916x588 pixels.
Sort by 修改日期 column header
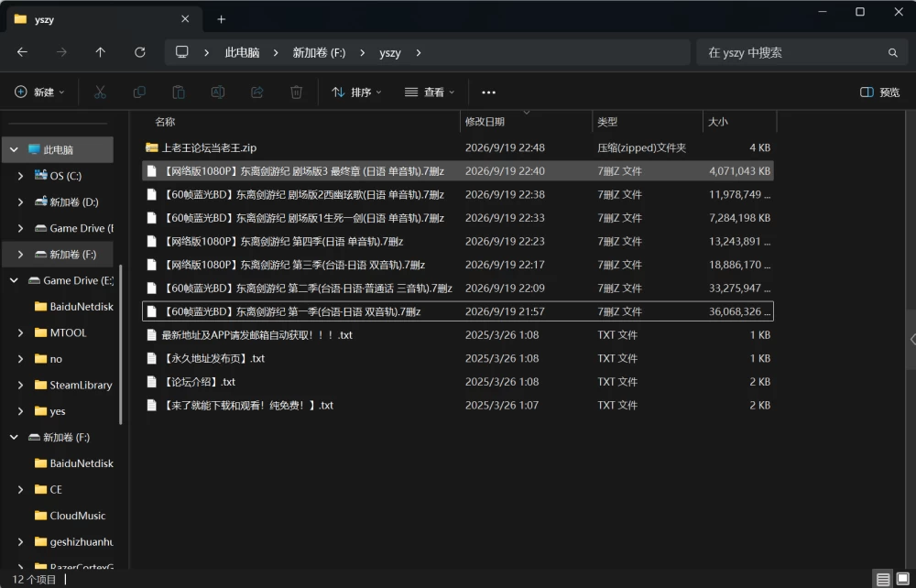click(x=526, y=122)
